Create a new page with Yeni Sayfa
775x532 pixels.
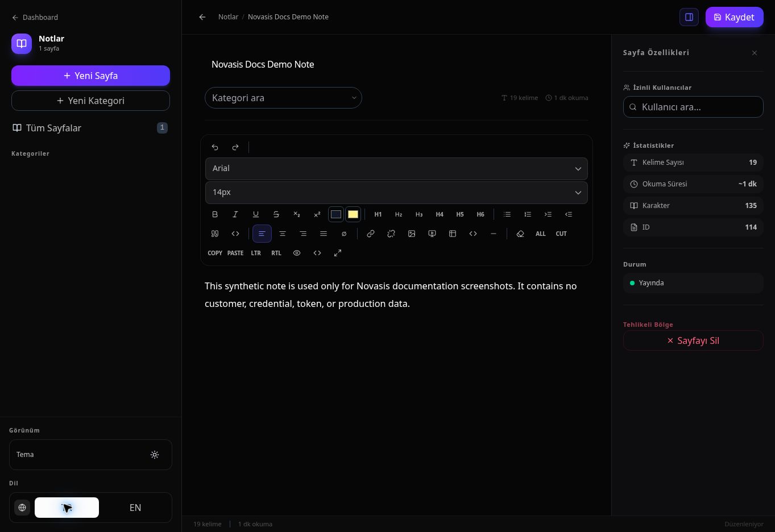tap(90, 76)
